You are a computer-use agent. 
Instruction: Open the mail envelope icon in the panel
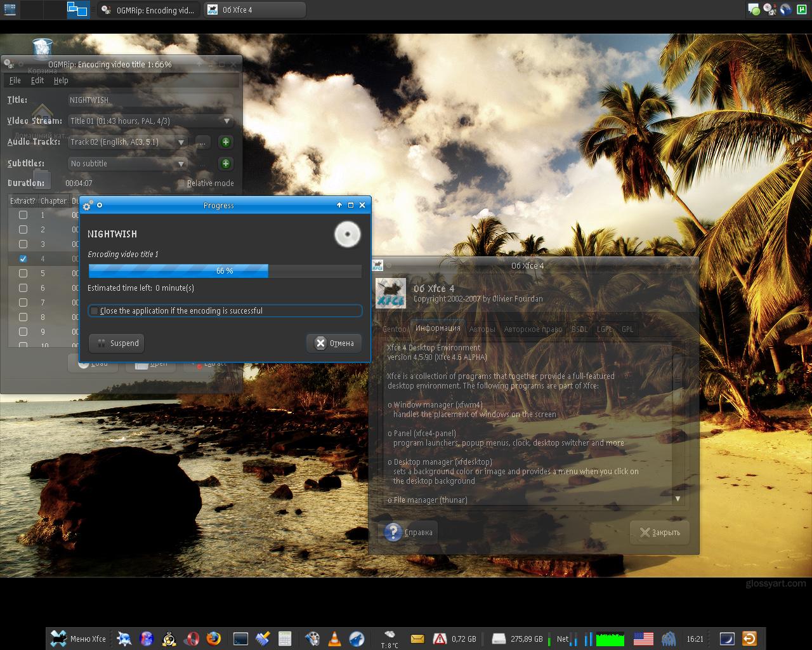click(x=417, y=639)
